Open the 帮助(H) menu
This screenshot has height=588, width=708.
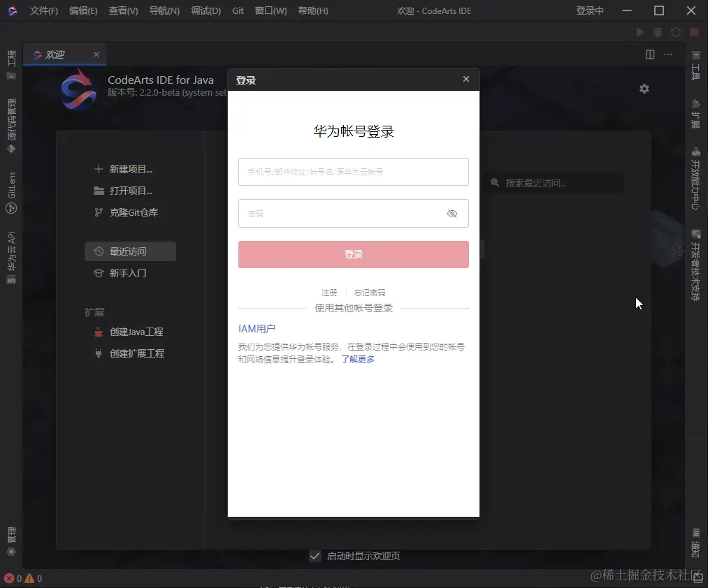[313, 11]
